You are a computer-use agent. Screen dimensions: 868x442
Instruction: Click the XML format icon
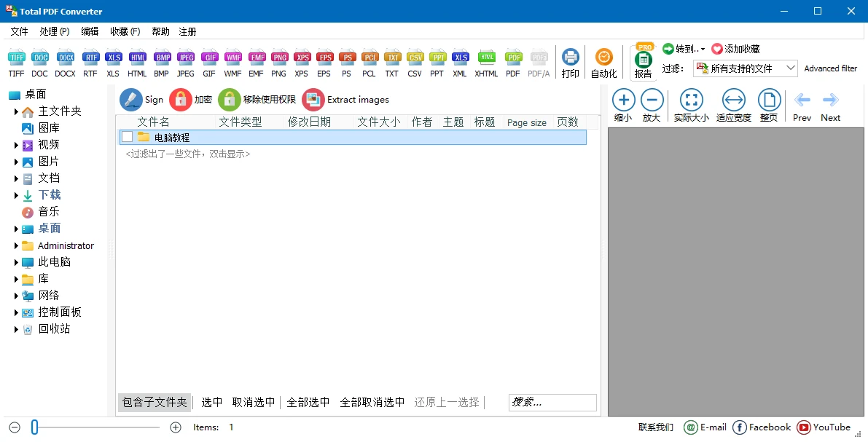click(460, 63)
